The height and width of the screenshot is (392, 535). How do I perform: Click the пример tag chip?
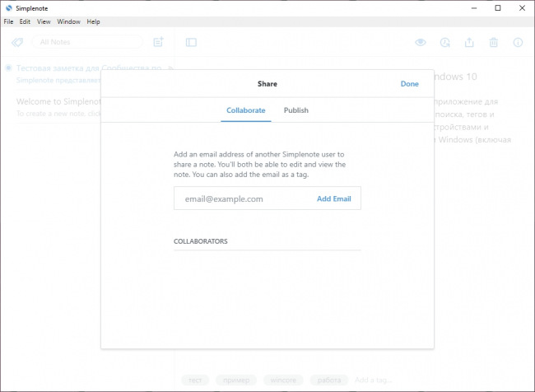(236, 380)
